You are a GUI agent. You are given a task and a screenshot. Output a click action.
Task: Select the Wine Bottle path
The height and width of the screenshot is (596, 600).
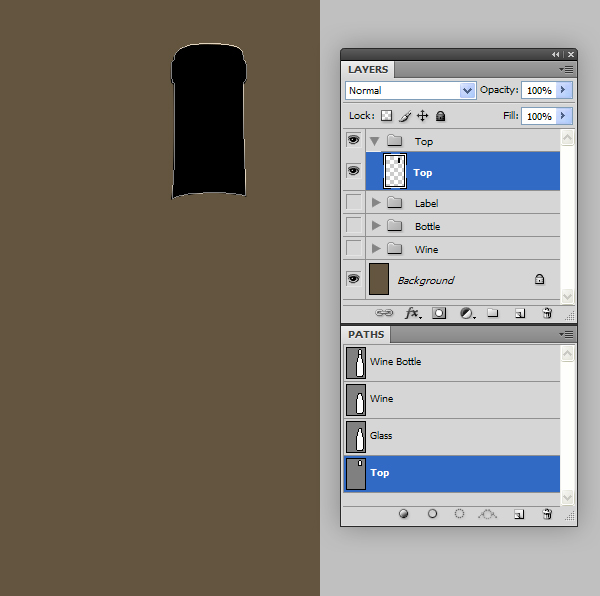452,363
